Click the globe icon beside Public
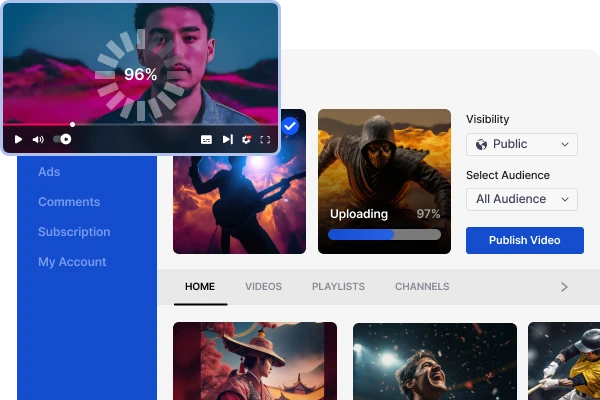This screenshot has height=400, width=600. click(481, 144)
